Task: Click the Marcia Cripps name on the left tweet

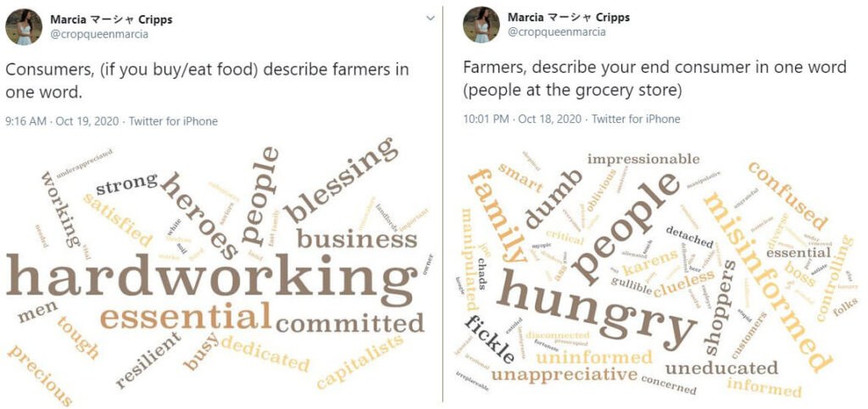Action: [111, 20]
